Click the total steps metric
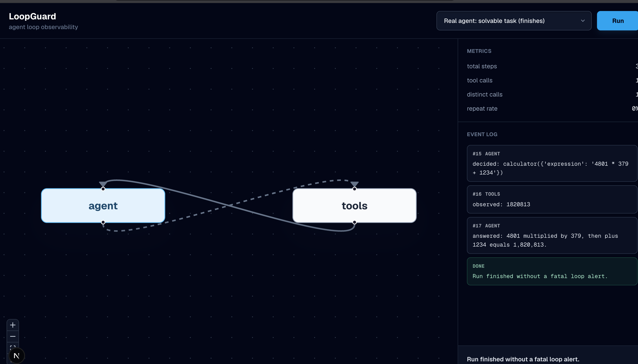Image resolution: width=638 pixels, height=364 pixels. (552, 66)
